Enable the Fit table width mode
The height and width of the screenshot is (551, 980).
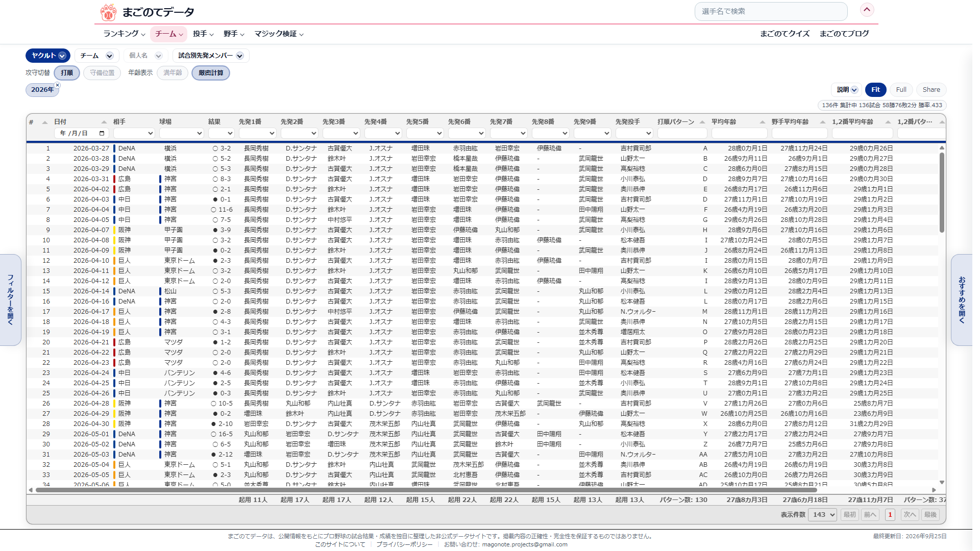pos(875,90)
